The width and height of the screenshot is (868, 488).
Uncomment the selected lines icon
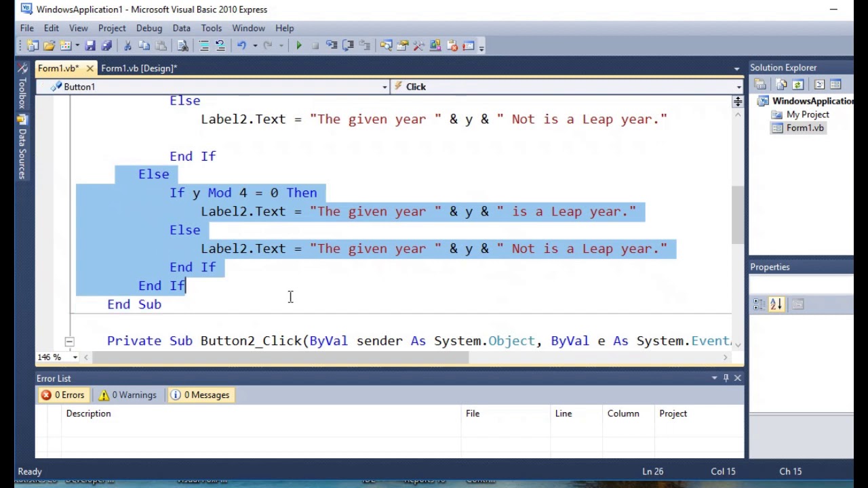click(220, 45)
